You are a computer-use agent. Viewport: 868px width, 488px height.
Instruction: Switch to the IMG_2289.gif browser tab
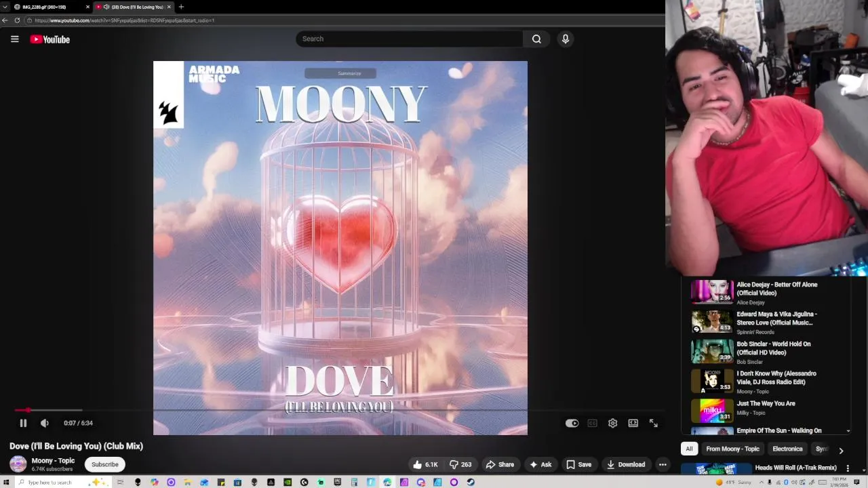click(x=47, y=7)
